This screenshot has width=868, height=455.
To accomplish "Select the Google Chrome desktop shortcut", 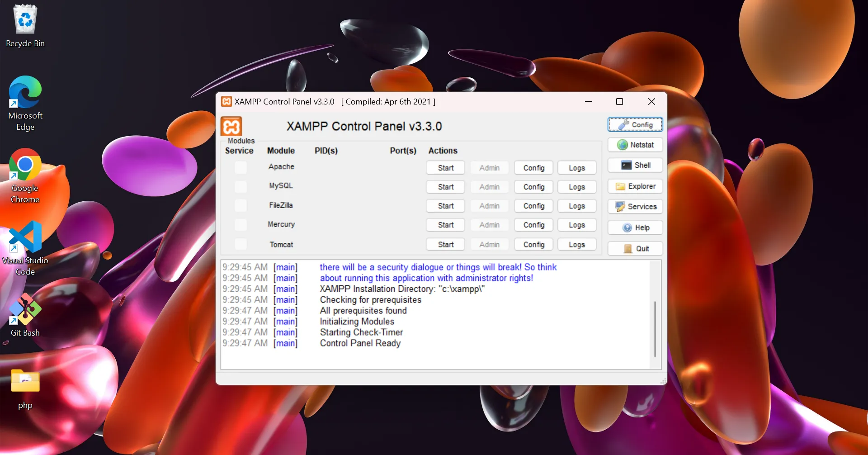I will [25, 176].
